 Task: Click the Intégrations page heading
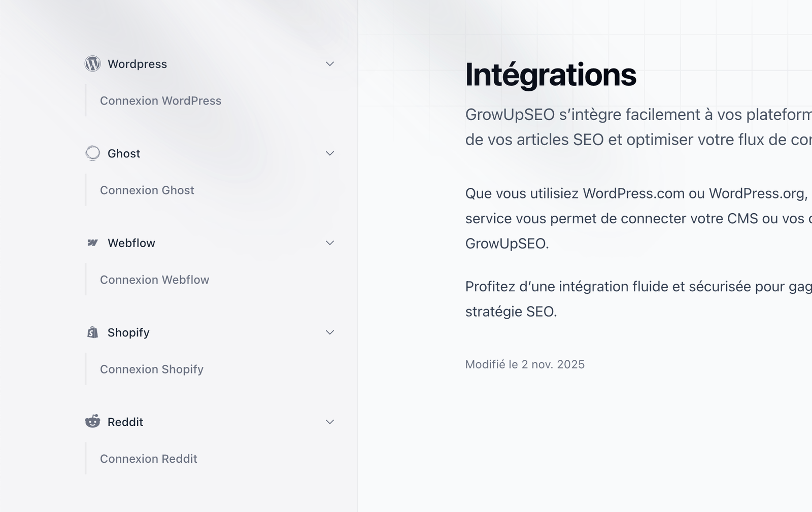[x=551, y=74]
